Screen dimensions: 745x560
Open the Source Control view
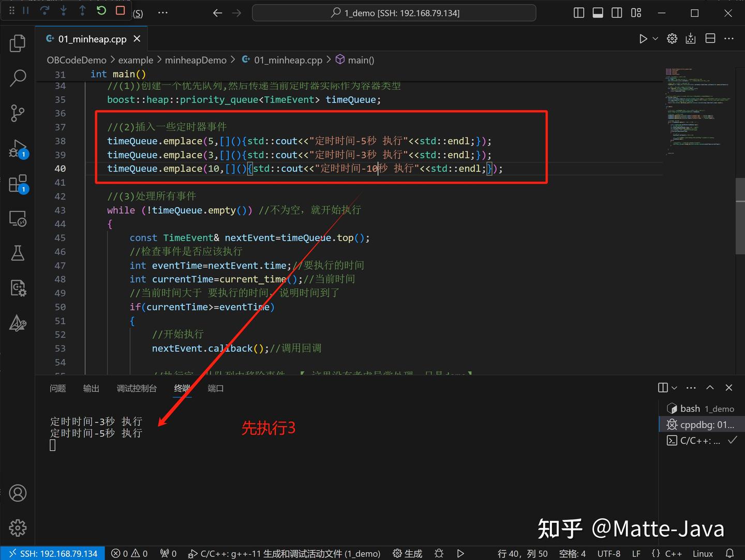[x=18, y=113]
